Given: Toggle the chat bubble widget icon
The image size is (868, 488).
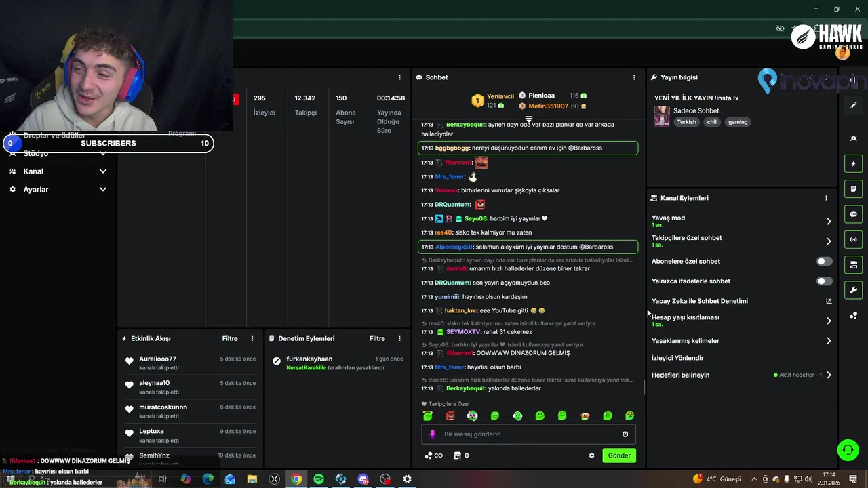Looking at the screenshot, I should (x=853, y=214).
